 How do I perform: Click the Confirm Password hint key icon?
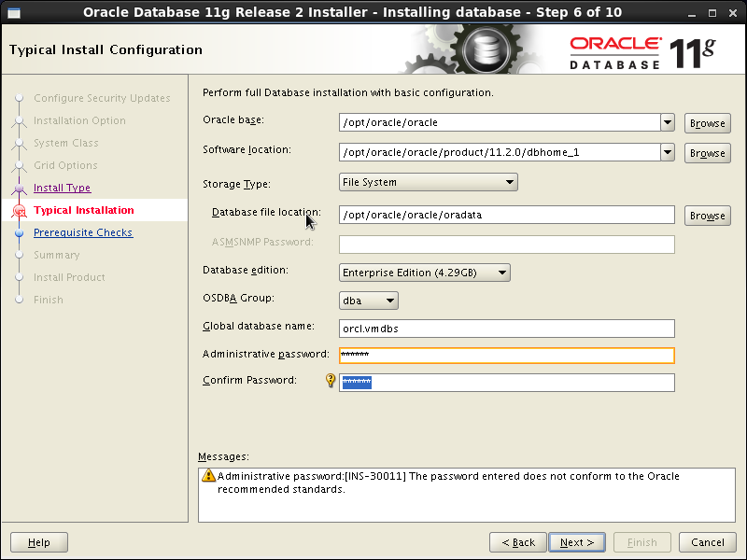[x=331, y=380]
